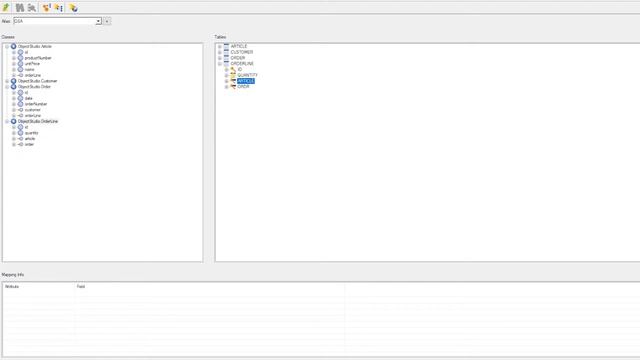
Task: Select ObjectStudio.Article class icon
Action: tap(13, 47)
